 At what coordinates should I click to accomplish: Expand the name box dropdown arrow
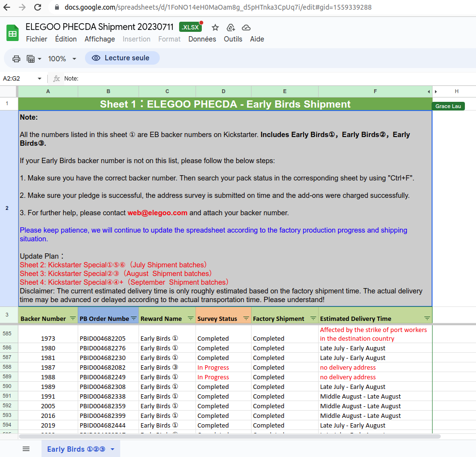[40, 79]
